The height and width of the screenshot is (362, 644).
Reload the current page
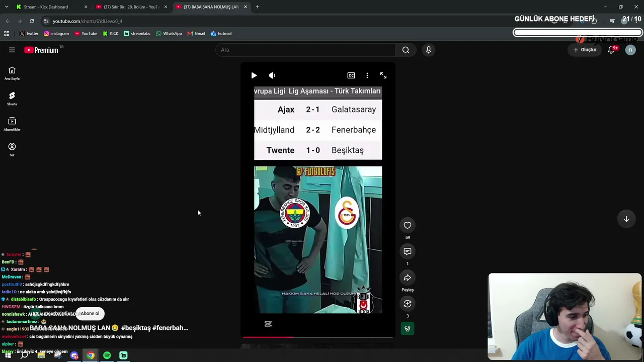click(x=32, y=21)
